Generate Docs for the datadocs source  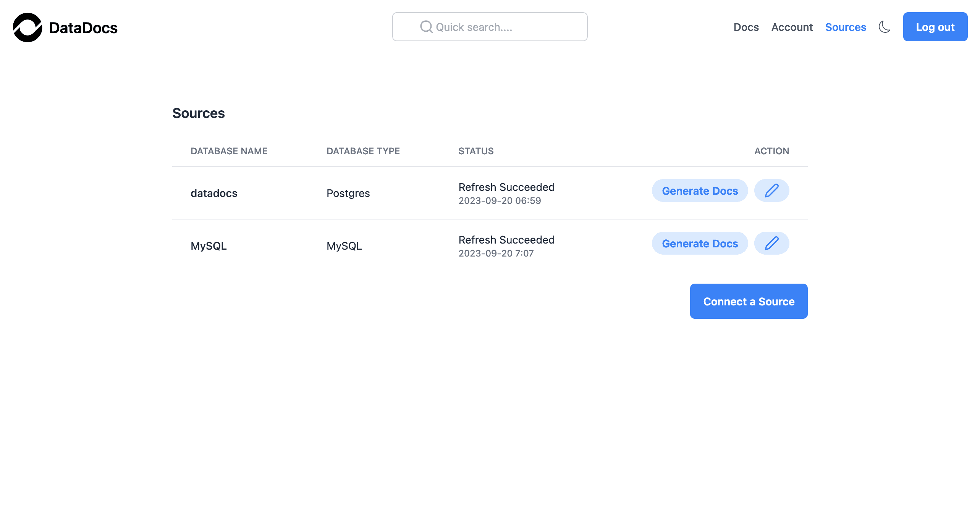point(700,190)
